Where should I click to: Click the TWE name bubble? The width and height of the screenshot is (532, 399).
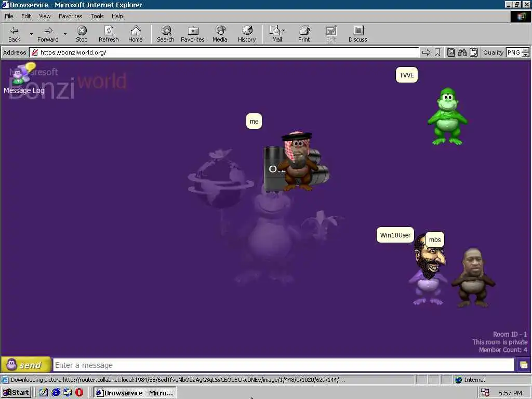pos(406,75)
